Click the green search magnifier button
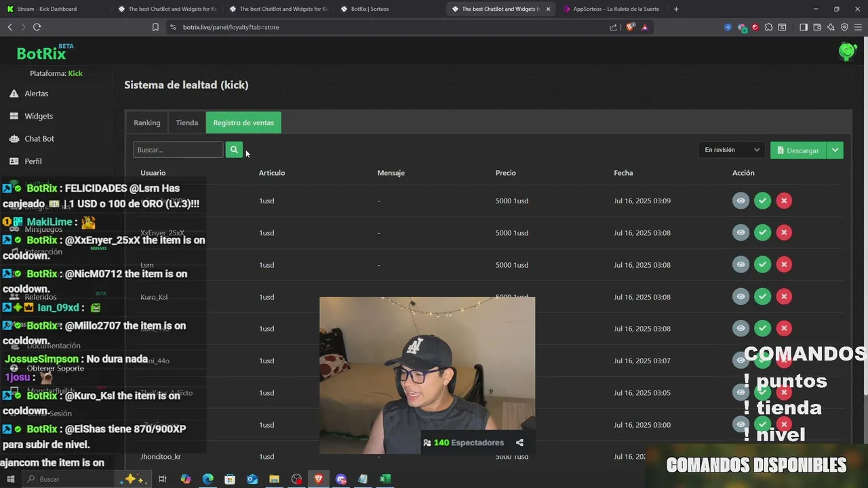The height and width of the screenshot is (488, 868). 234,150
